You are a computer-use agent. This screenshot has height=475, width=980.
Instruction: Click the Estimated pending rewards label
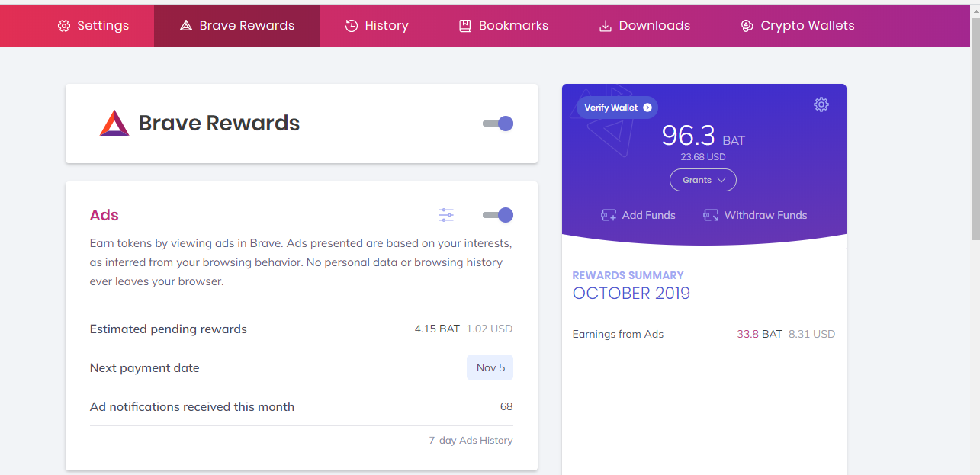pyautogui.click(x=169, y=329)
